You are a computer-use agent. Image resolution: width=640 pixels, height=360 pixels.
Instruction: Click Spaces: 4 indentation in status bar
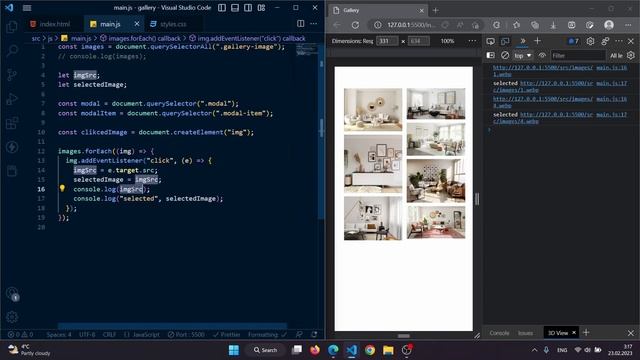point(59,334)
